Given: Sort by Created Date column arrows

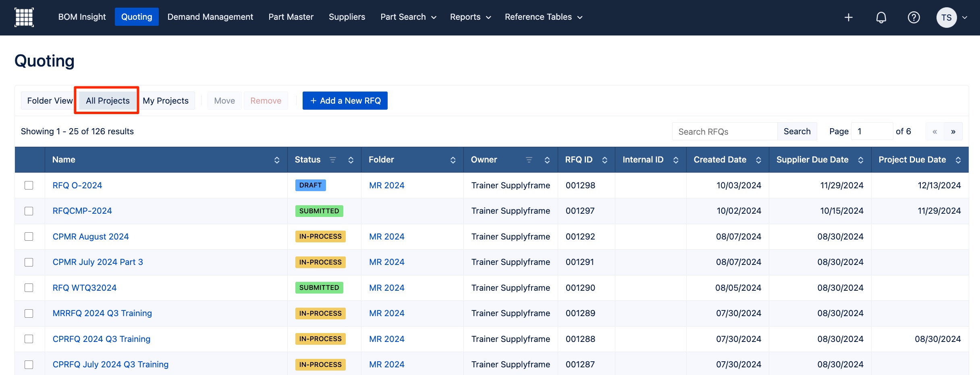Looking at the screenshot, I should tap(758, 160).
